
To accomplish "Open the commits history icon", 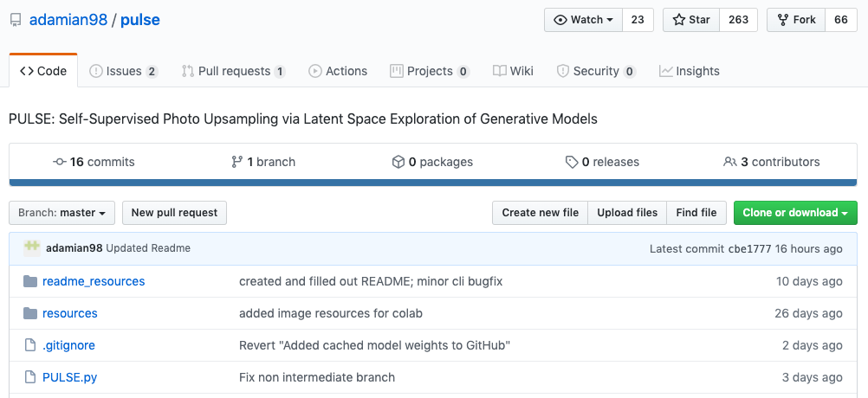I will pos(59,162).
